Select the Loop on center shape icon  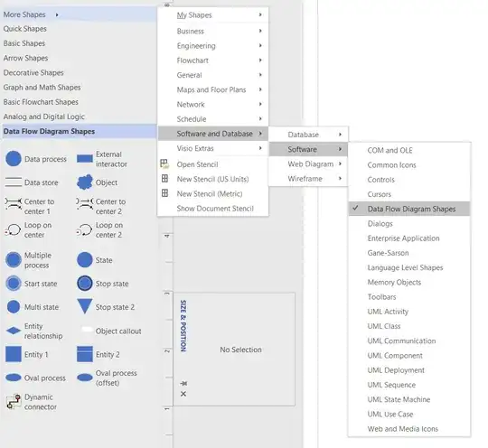pos(13,230)
